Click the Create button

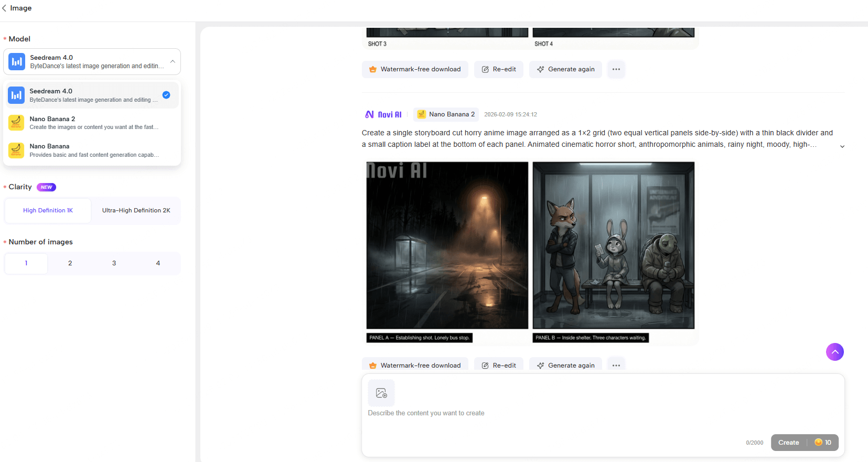[x=788, y=443]
